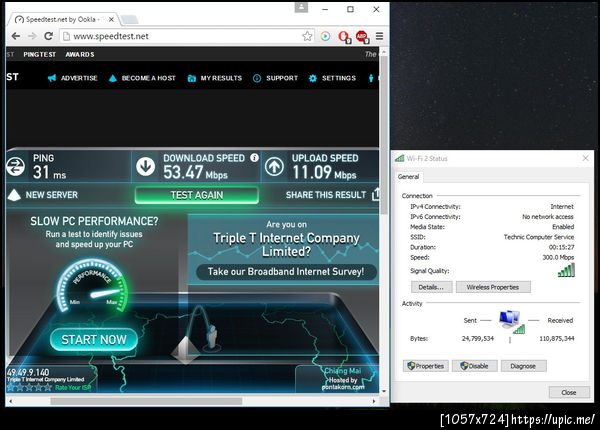This screenshot has width=600, height=430.
Task: Open BECOME A HOST menu item
Action: [142, 78]
